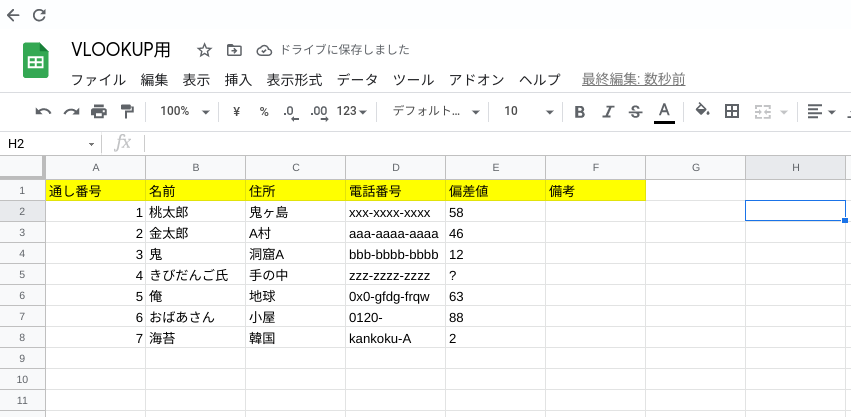Image resolution: width=851 pixels, height=417 pixels.
Task: Select column H header
Action: (796, 168)
